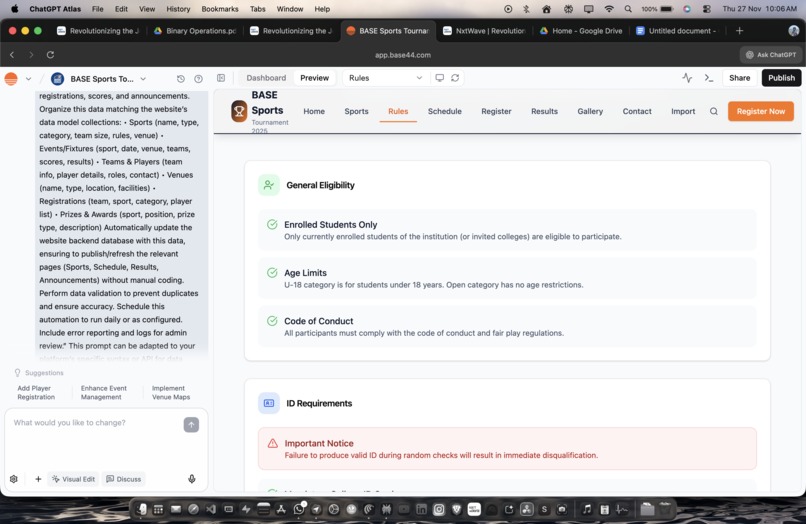Open the Rules page selector dropdown
Viewport: 806px width, 524px height.
386,78
